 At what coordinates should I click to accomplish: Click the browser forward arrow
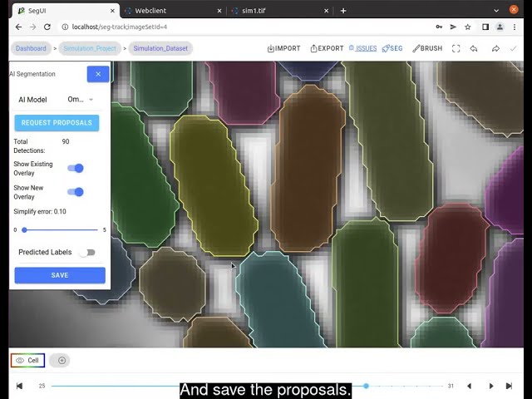point(33,27)
